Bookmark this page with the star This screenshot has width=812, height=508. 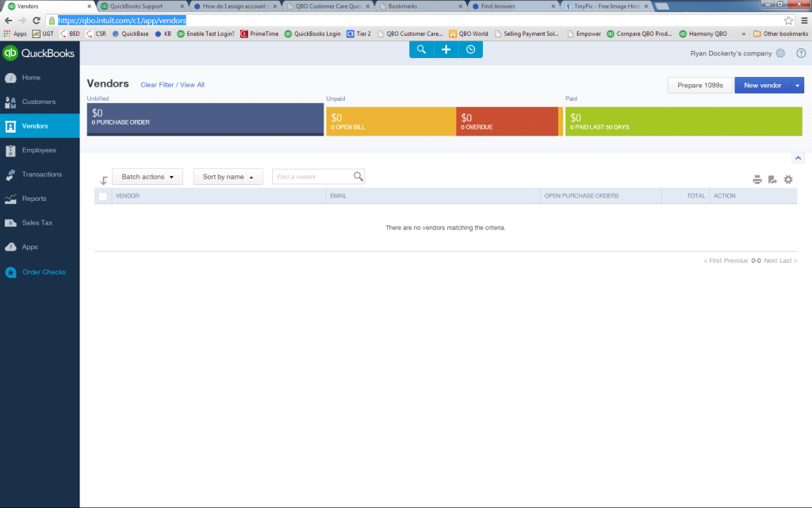[789, 21]
